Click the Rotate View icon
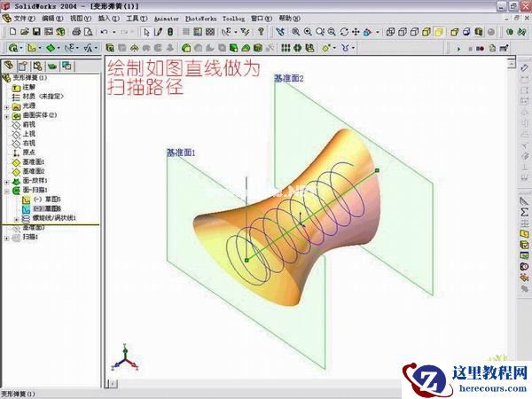 click(x=344, y=32)
